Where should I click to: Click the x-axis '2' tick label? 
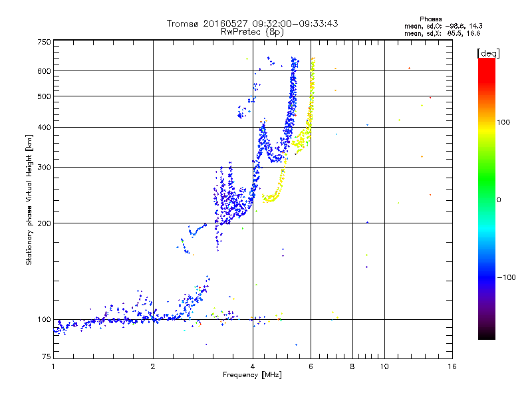[153, 366]
